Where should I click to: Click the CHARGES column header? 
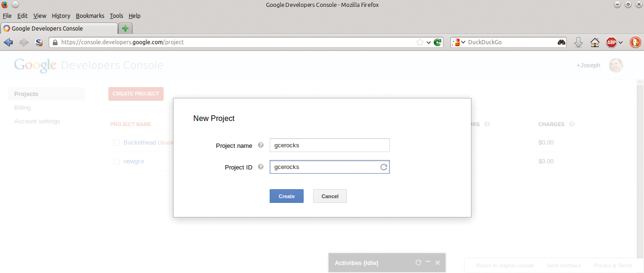tap(551, 124)
